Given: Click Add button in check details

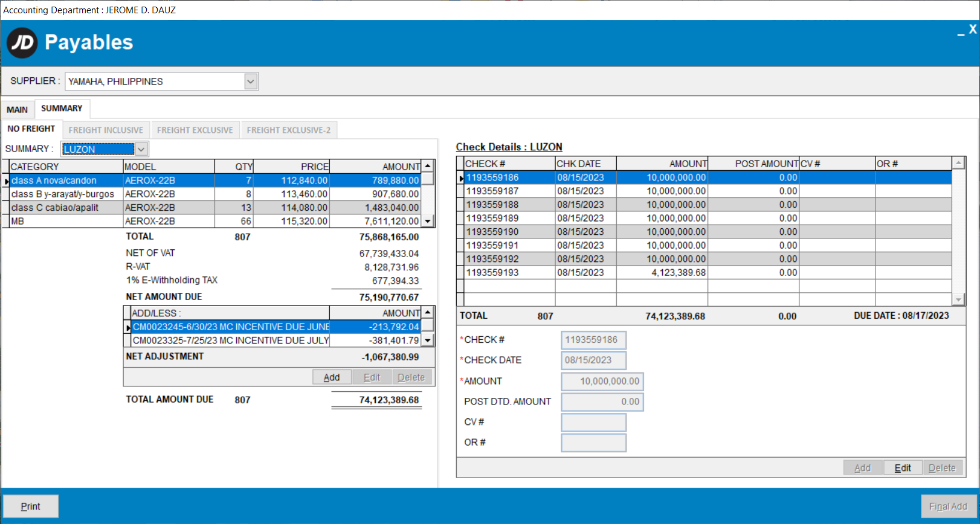Looking at the screenshot, I should pos(863,468).
